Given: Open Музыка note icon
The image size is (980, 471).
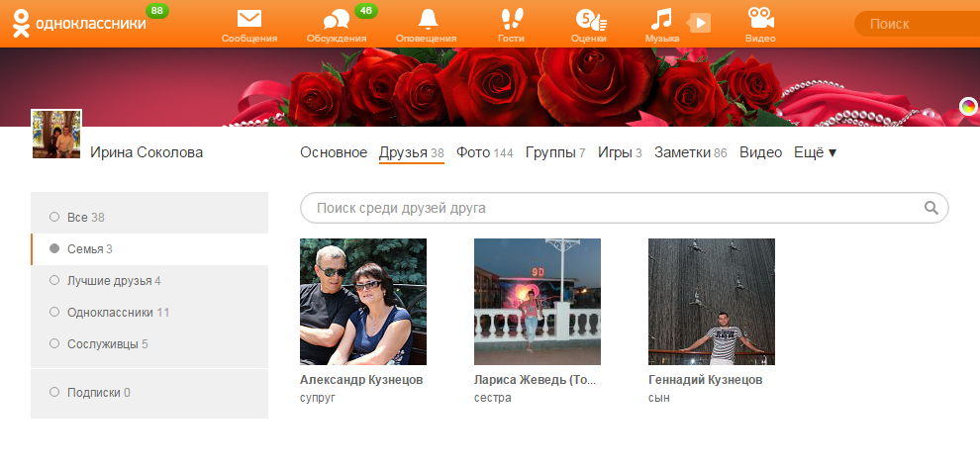Looking at the screenshot, I should coord(661,19).
